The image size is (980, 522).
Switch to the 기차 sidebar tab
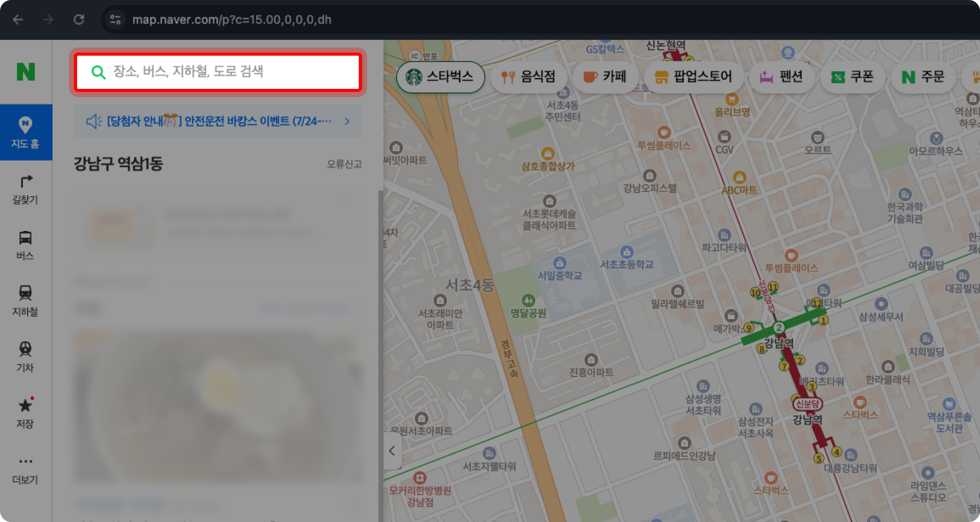coord(26,357)
